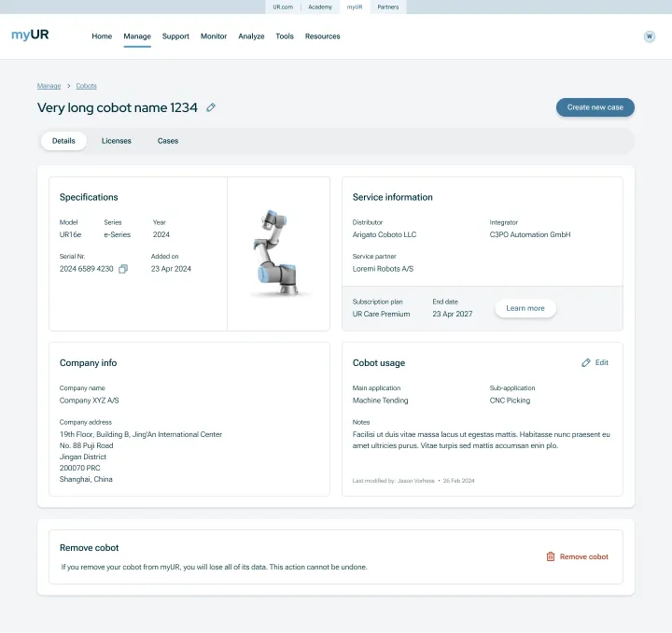Open the Resources menu
Viewport: 672px width, 633px height.
pyautogui.click(x=323, y=36)
